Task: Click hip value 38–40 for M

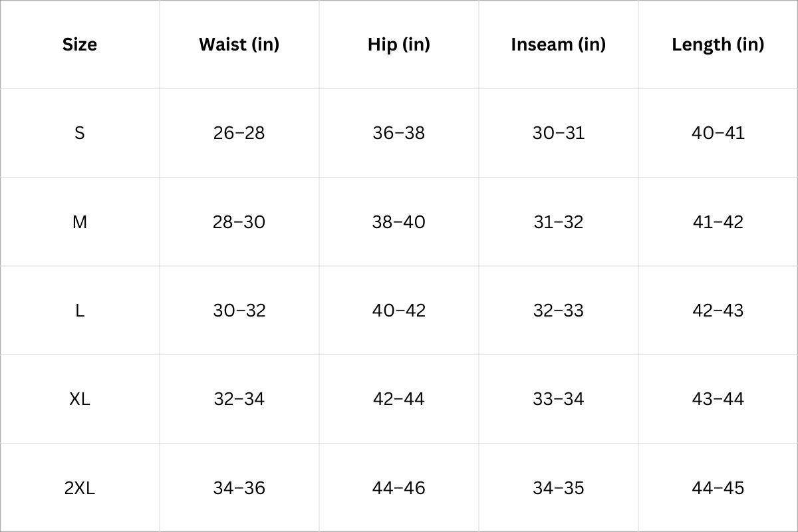Action: tap(399, 221)
